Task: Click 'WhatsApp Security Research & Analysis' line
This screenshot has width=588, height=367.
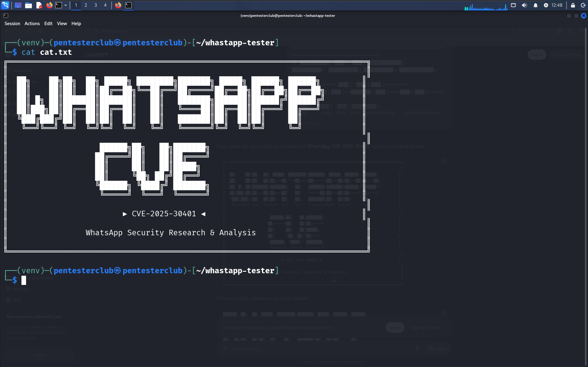Action: coord(171,233)
